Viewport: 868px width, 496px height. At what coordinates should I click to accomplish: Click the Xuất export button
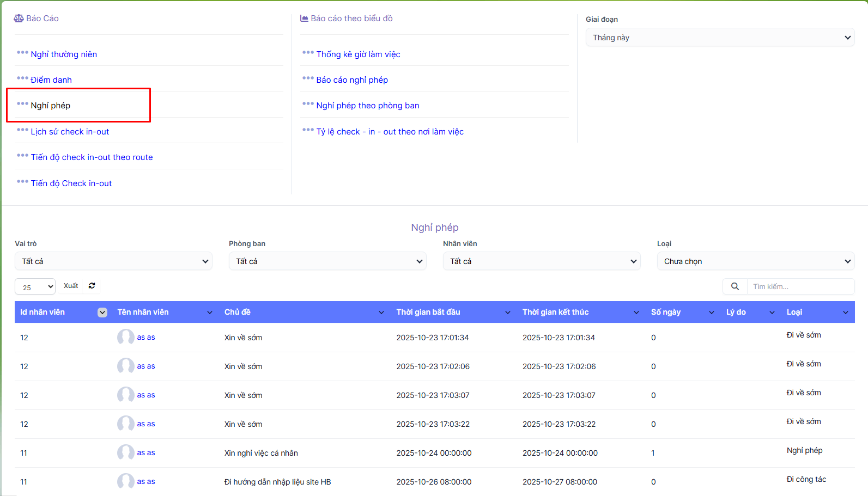71,286
